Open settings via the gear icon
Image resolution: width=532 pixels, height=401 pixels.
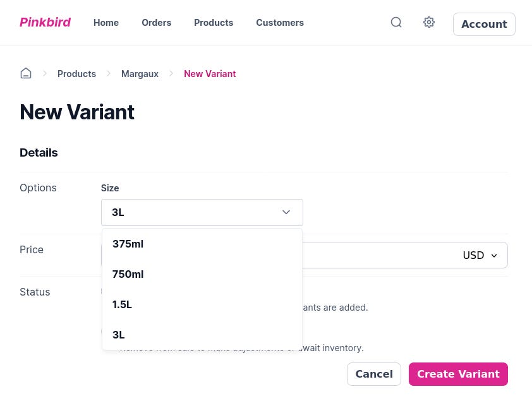(x=429, y=23)
